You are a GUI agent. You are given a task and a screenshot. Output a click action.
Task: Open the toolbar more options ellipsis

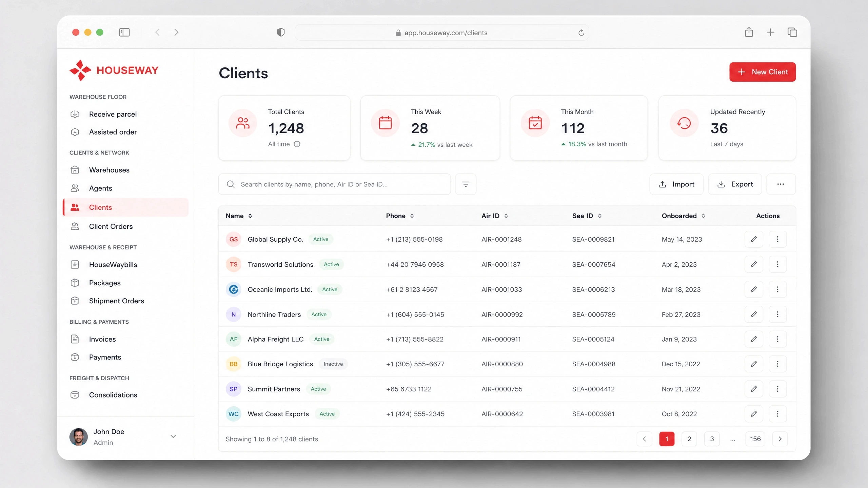tap(781, 184)
